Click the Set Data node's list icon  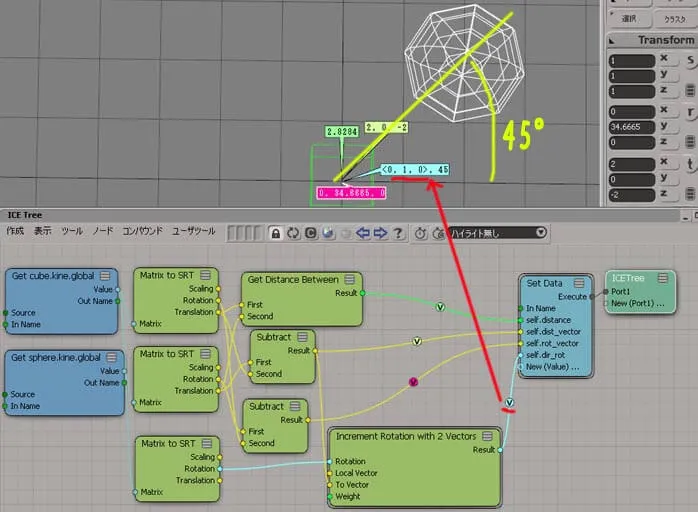579,283
